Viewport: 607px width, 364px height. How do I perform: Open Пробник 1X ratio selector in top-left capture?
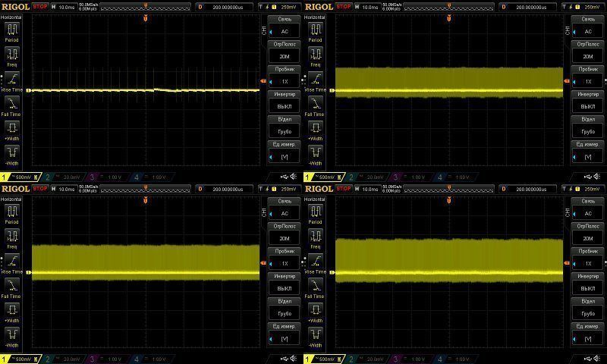(x=284, y=77)
